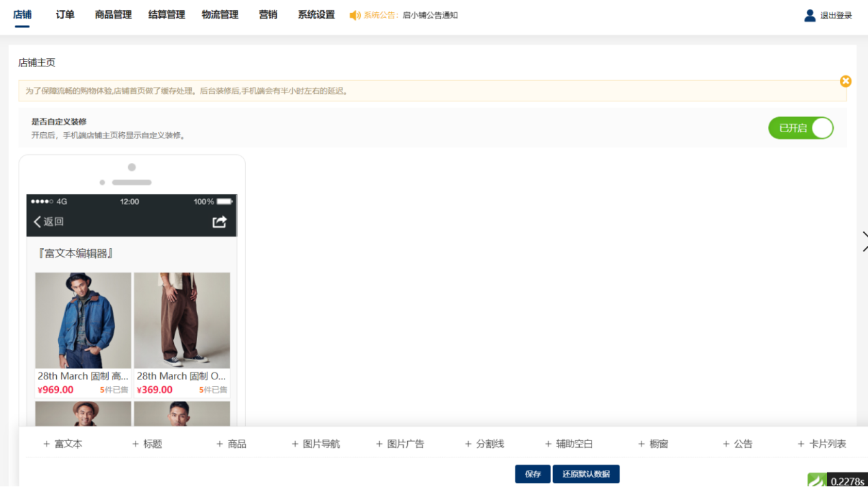Open the 启小铺公告通知 announcement link

pyautogui.click(x=430, y=15)
